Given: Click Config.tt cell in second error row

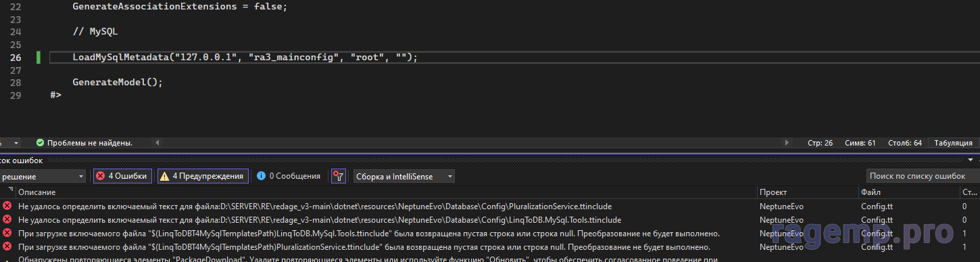Looking at the screenshot, I should click(x=877, y=219).
